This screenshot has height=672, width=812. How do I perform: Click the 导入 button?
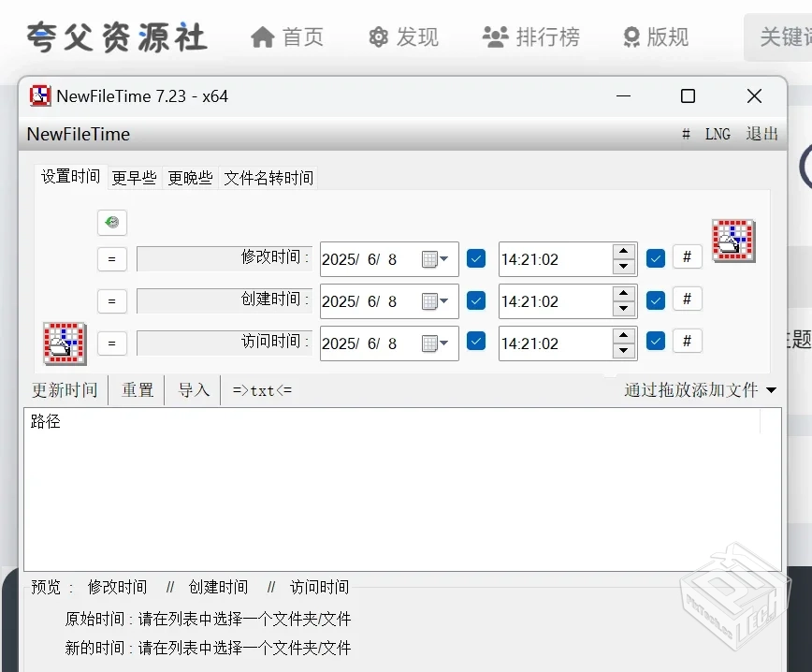[x=193, y=390]
